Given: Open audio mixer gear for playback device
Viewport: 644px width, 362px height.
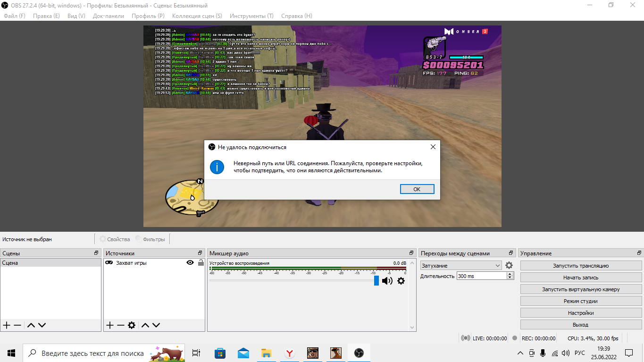Looking at the screenshot, I should tap(401, 281).
